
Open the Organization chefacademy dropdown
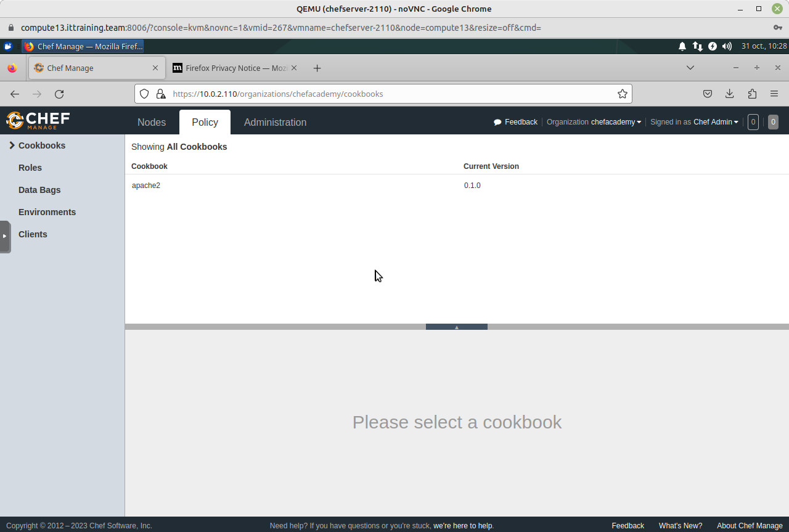[615, 122]
